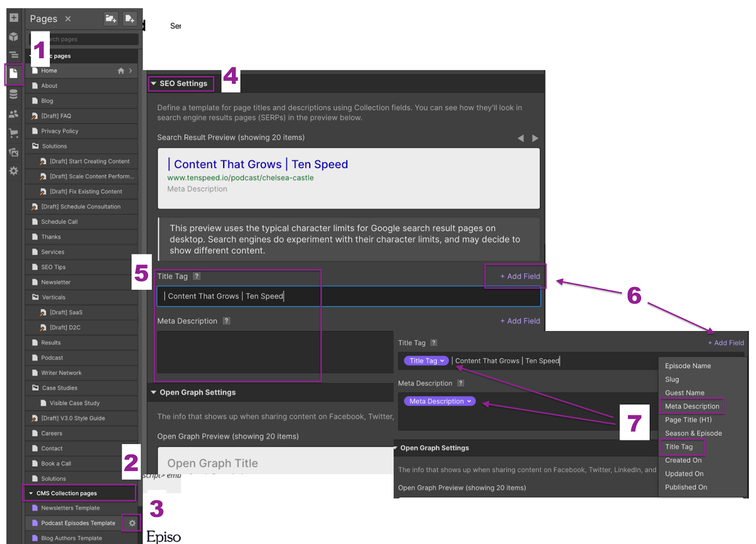
Task: Select the About page
Action: 81,86
